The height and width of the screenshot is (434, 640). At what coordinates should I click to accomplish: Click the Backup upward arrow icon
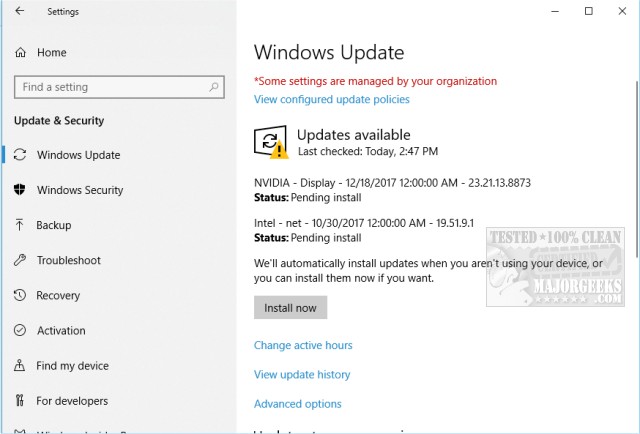(19, 225)
